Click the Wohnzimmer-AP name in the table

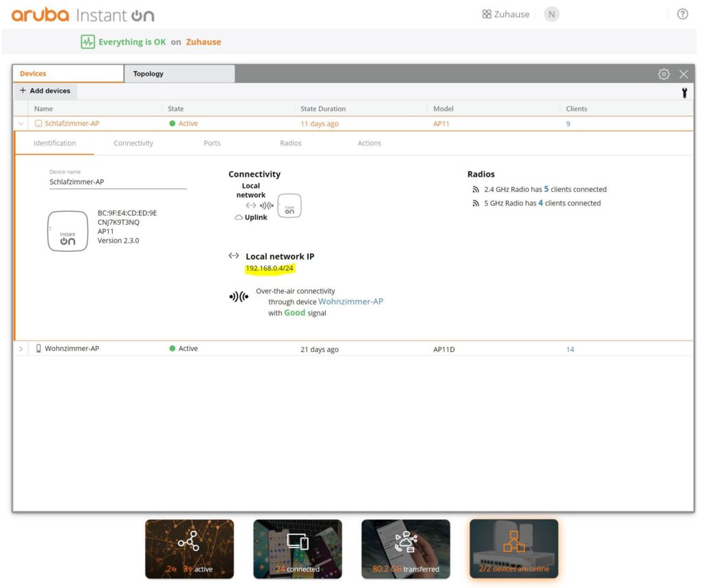[71, 349]
